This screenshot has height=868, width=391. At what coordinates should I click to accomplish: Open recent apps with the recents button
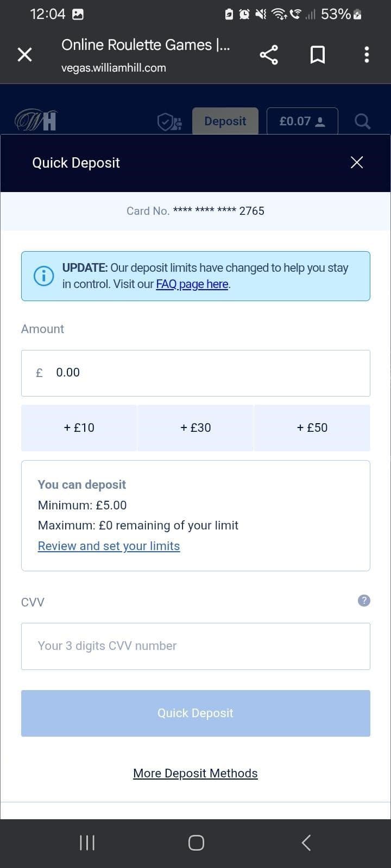(86, 843)
